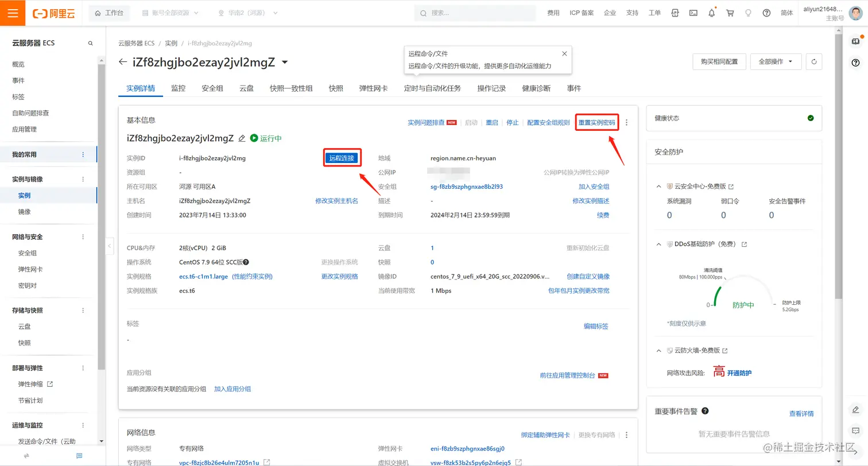This screenshot has width=868, height=466.
Task: Open DDoS基础防护 external link icon
Action: click(744, 244)
